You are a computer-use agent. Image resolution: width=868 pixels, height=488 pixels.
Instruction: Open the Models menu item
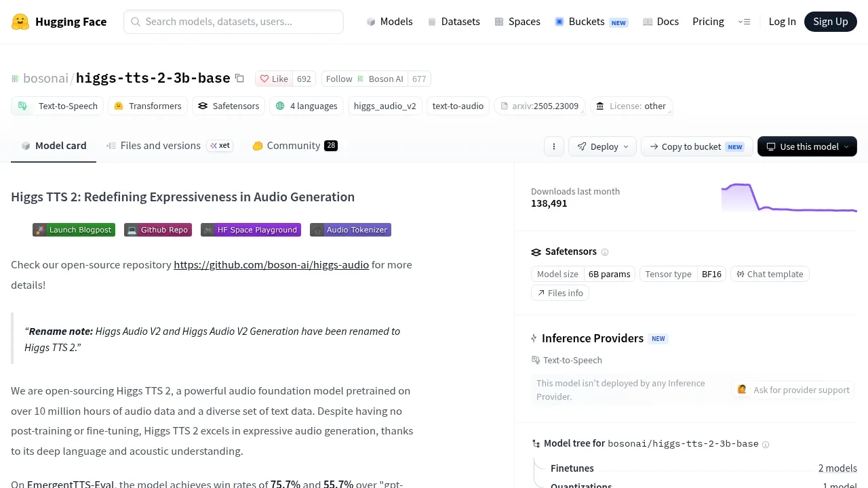[389, 22]
